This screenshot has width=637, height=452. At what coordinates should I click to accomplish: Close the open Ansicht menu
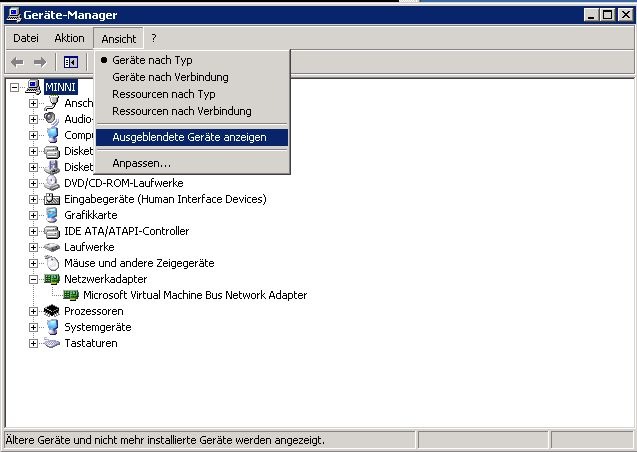(118, 39)
